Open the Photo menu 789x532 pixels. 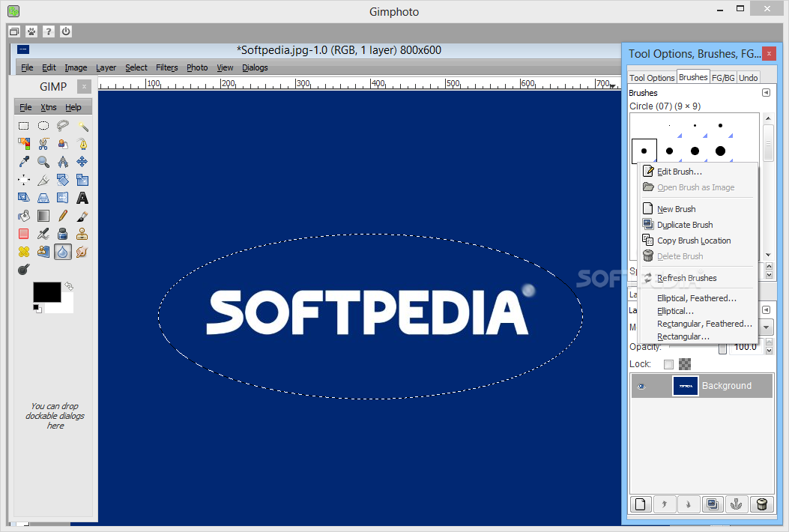pyautogui.click(x=197, y=67)
